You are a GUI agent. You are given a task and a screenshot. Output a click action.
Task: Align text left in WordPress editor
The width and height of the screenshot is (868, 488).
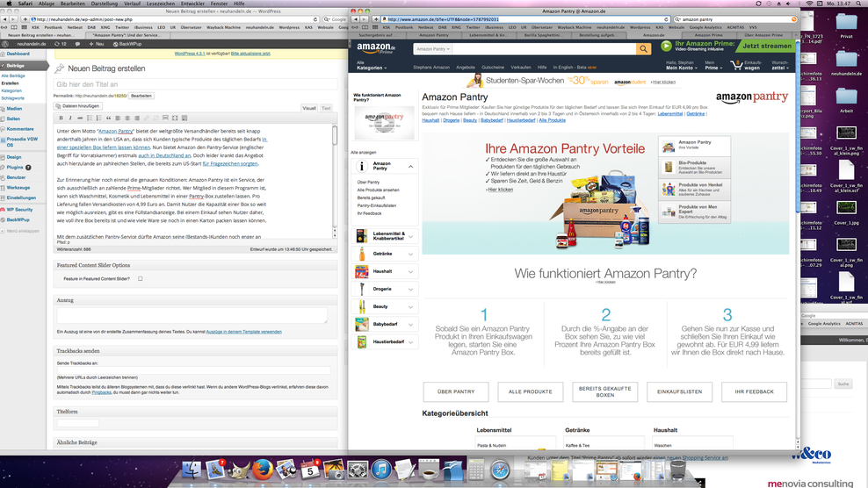pos(118,118)
